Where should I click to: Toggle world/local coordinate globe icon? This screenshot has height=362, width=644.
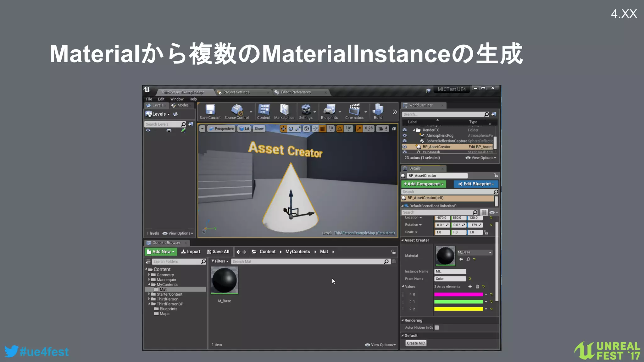[307, 129]
